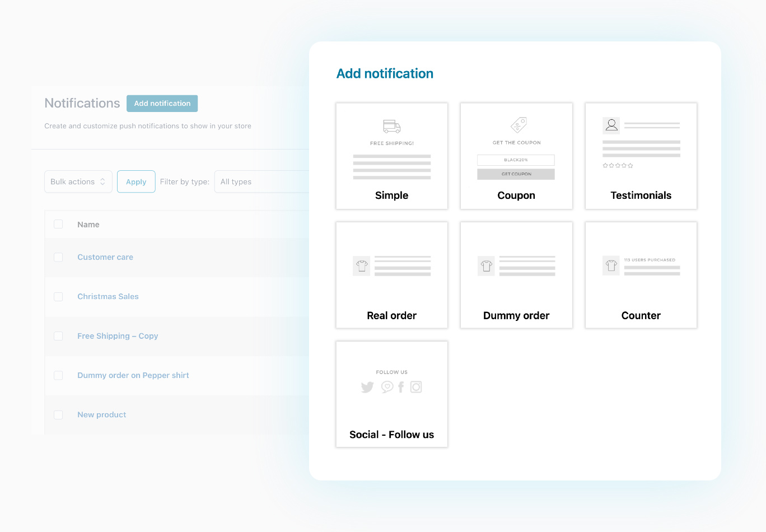
Task: Click the FOLLOW US label
Action: pyautogui.click(x=392, y=372)
